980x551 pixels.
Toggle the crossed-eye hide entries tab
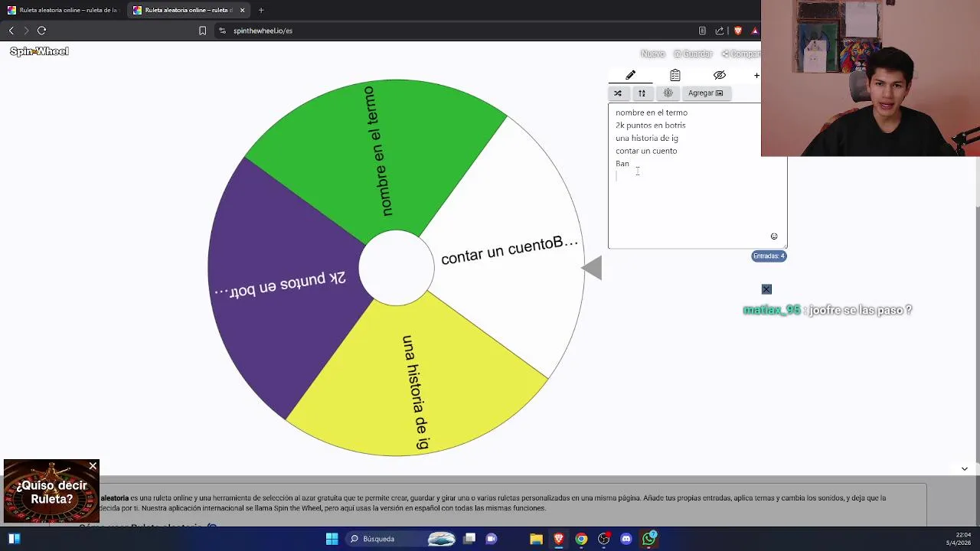point(720,75)
